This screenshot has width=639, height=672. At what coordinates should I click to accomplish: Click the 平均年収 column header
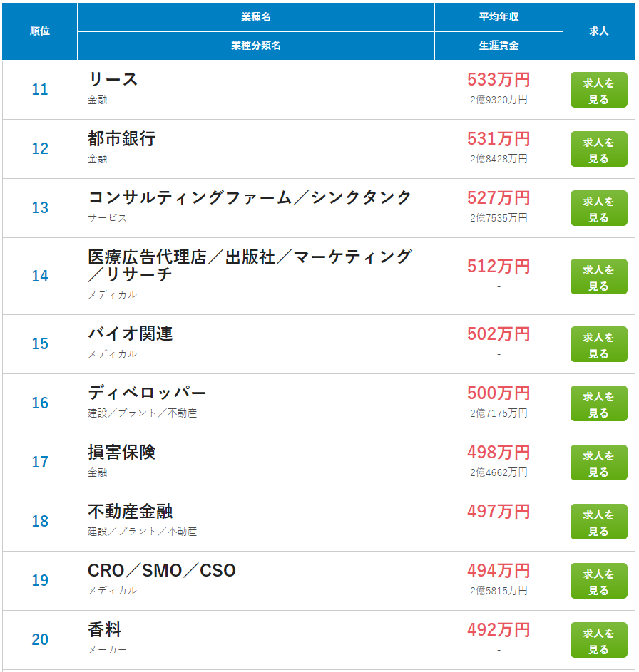click(499, 17)
